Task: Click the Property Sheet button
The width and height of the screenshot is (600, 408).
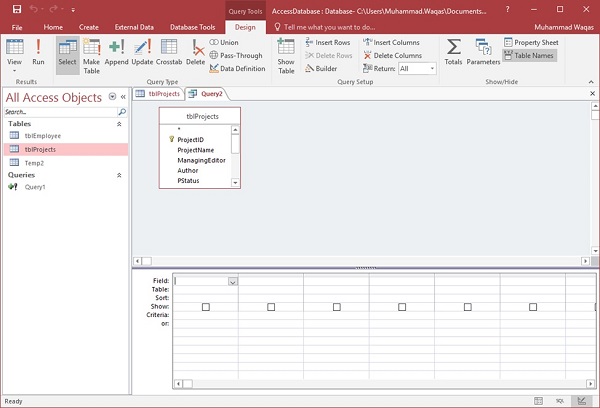Action: click(x=530, y=43)
